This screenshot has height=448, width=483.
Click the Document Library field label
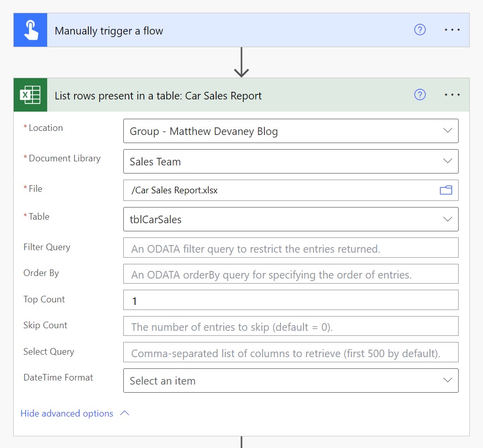tap(65, 158)
